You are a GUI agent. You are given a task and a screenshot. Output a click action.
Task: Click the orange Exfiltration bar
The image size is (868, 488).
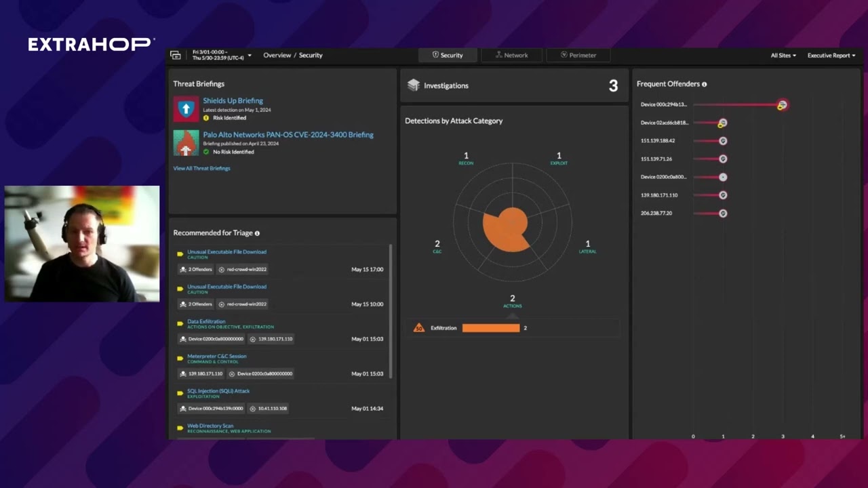pos(491,328)
